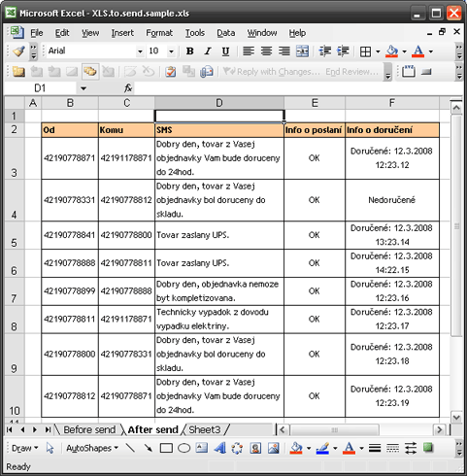This screenshot has width=467, height=476.
Task: Select the Rectangle drawing tool
Action: pyautogui.click(x=166, y=448)
